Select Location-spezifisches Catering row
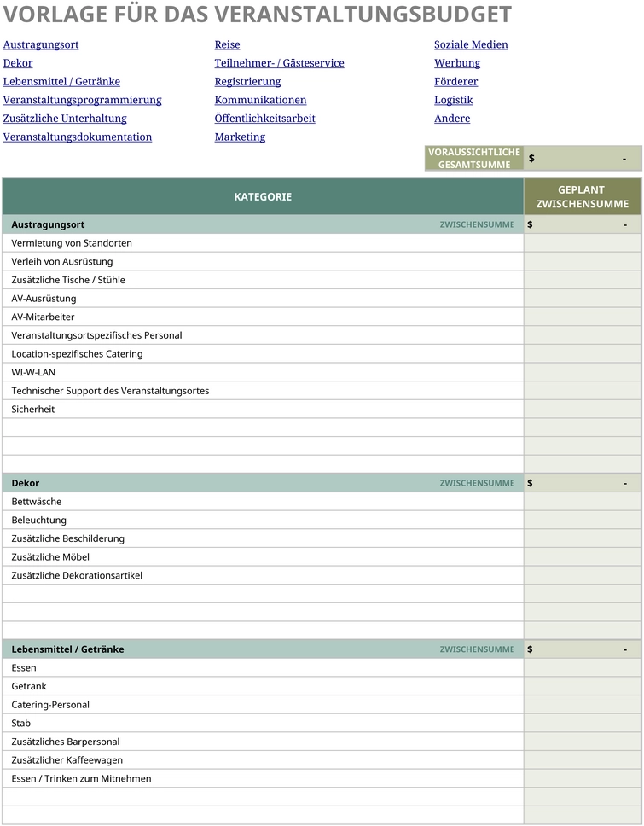 pos(263,353)
